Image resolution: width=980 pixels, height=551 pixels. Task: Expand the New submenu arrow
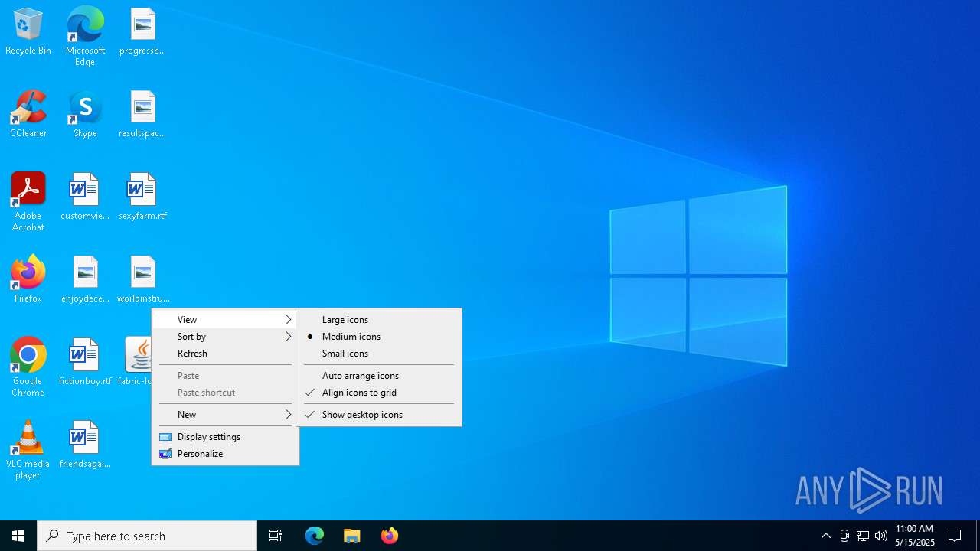point(289,415)
